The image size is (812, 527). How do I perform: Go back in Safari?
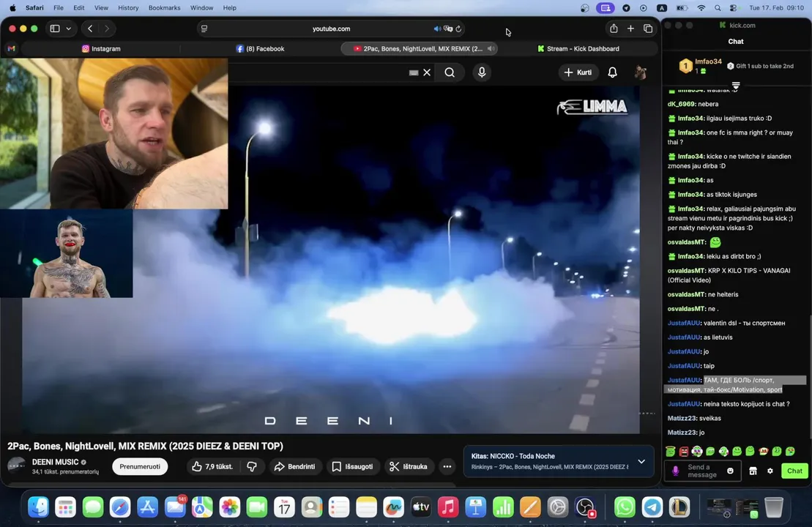coord(90,29)
